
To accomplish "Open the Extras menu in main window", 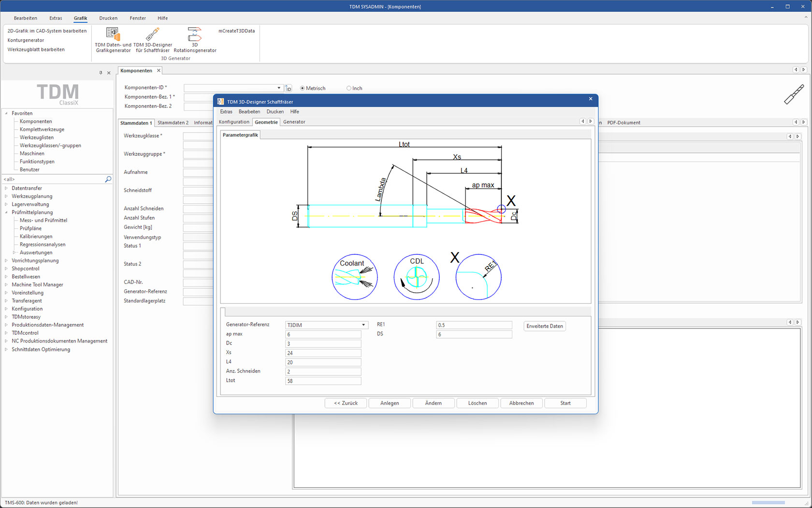I will tap(56, 18).
